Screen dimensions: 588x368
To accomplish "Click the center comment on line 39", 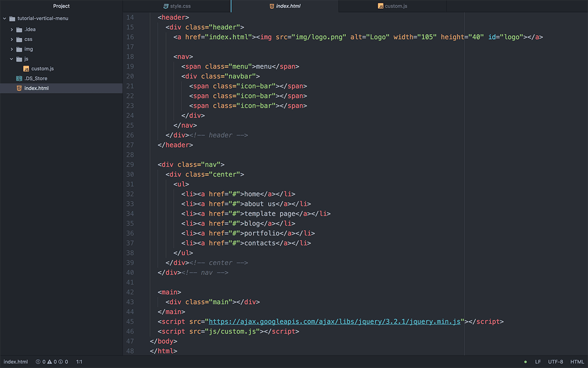I will click(219, 263).
